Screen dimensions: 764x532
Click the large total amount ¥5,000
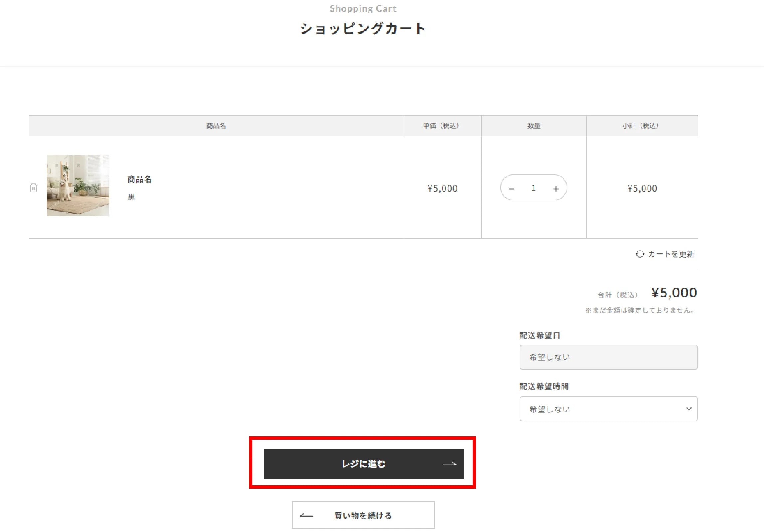tap(674, 293)
